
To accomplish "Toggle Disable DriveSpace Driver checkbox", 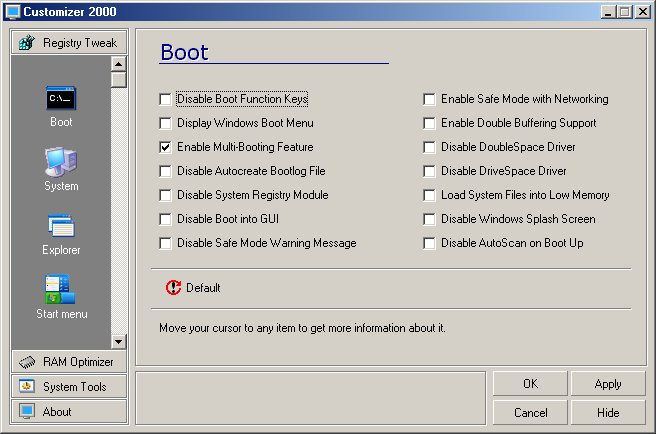I will (x=429, y=171).
